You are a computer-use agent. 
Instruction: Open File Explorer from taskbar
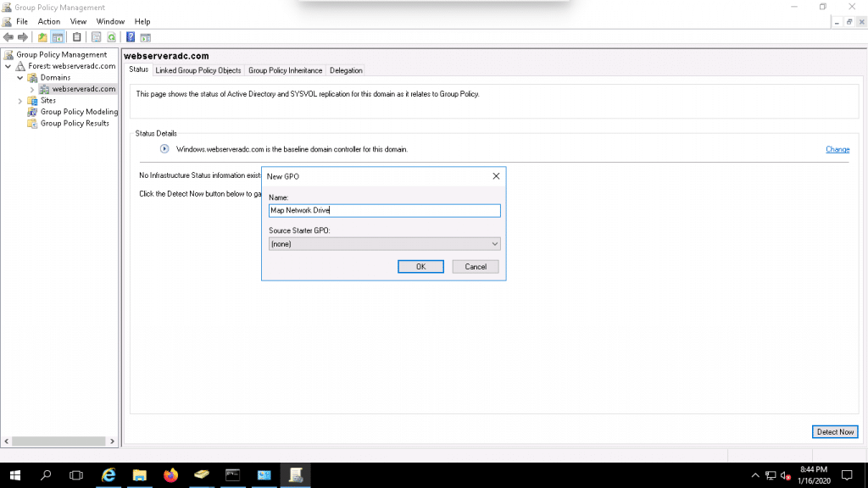click(140, 475)
